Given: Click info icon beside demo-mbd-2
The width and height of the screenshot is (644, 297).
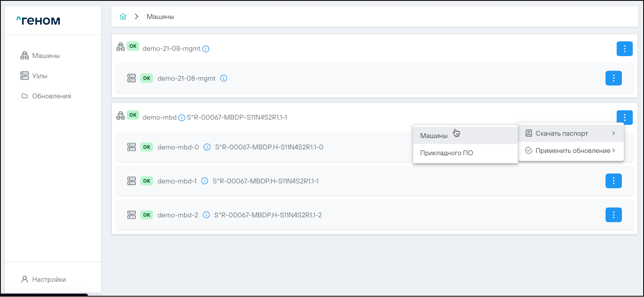Looking at the screenshot, I should pyautogui.click(x=206, y=215).
